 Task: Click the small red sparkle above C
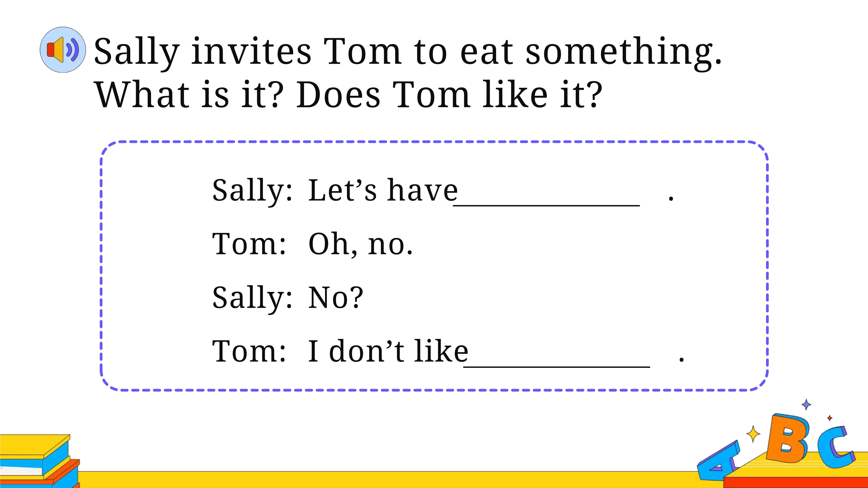[830, 418]
